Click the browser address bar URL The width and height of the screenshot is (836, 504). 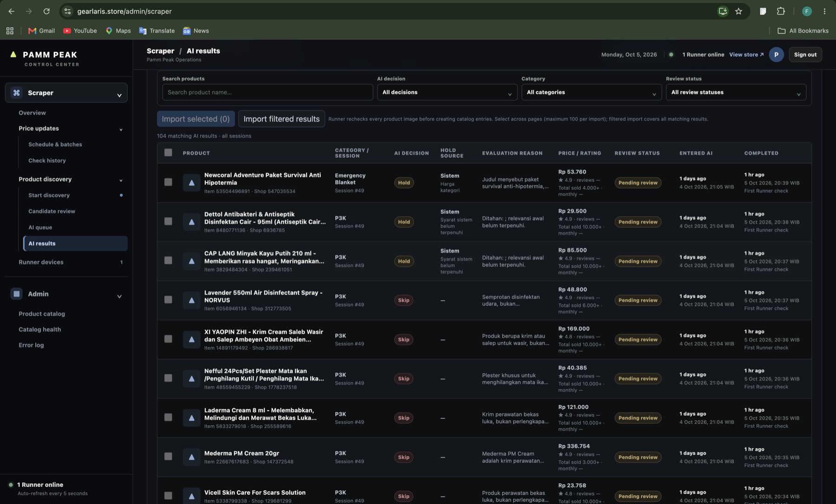124,11
